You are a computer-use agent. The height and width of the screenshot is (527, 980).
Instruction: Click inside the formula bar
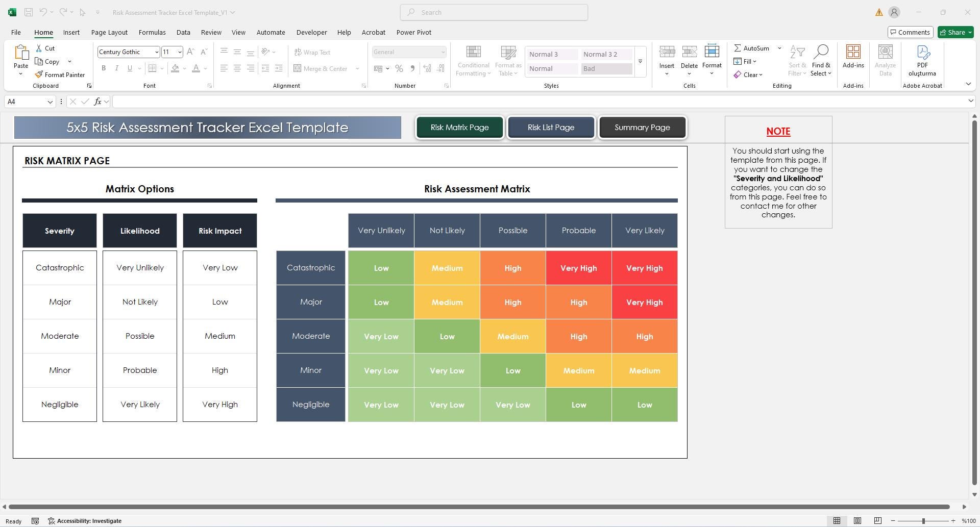(x=357, y=101)
